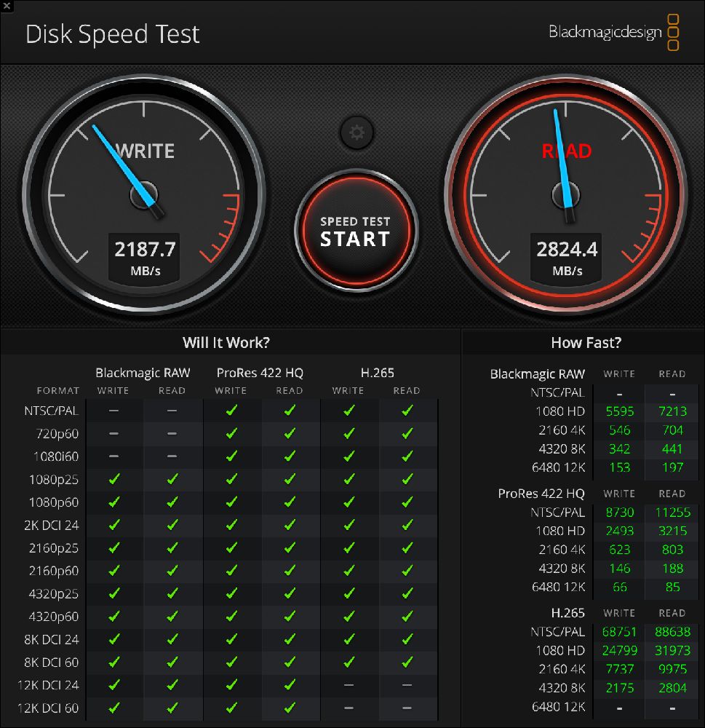Viewport: 705px width, 728px height.
Task: Click the Disk Speed Test title text
Action: [113, 34]
